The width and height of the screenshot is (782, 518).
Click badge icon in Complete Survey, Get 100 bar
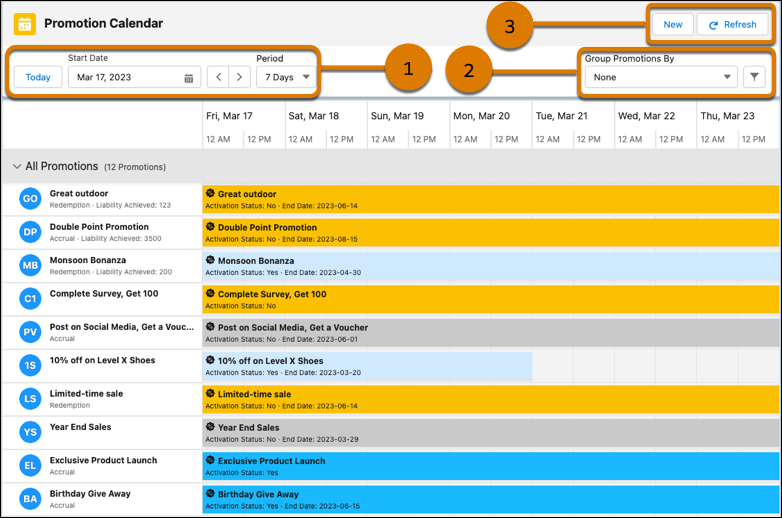(x=210, y=293)
